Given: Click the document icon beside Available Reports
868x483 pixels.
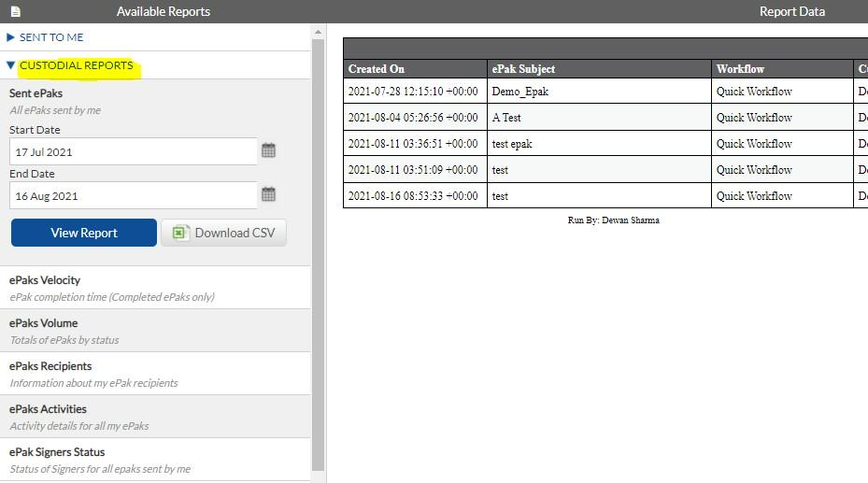Looking at the screenshot, I should (x=16, y=11).
